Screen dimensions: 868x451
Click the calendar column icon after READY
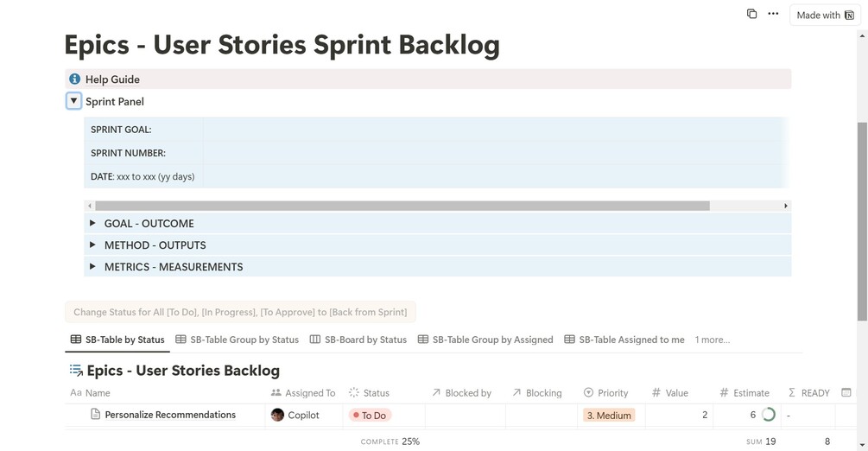pos(846,392)
